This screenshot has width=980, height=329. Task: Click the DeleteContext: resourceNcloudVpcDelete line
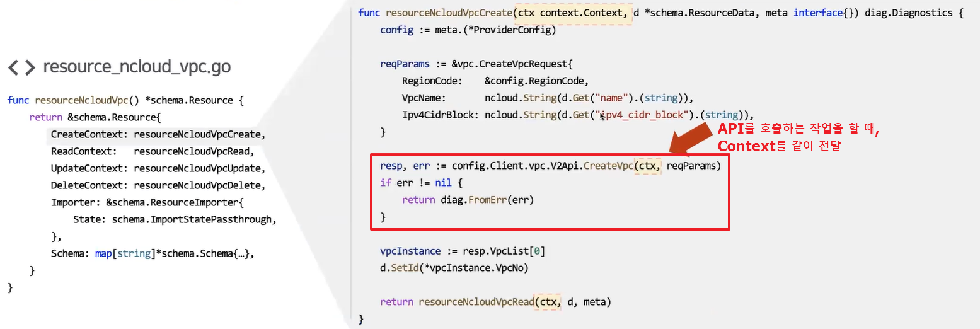158,186
